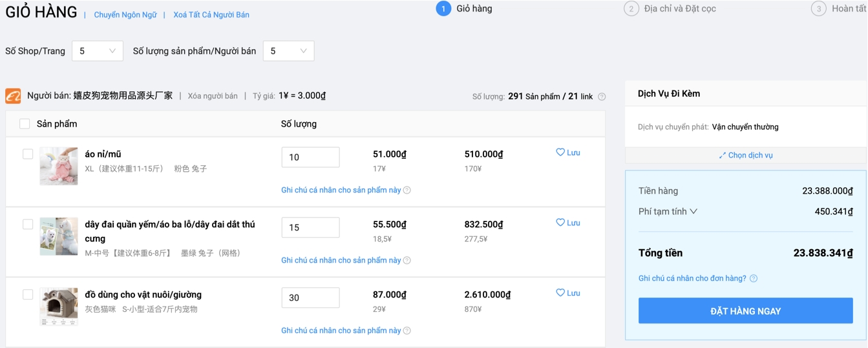Click the orange 1688 seller logo icon
Screen dimensions: 868x348
[13, 96]
